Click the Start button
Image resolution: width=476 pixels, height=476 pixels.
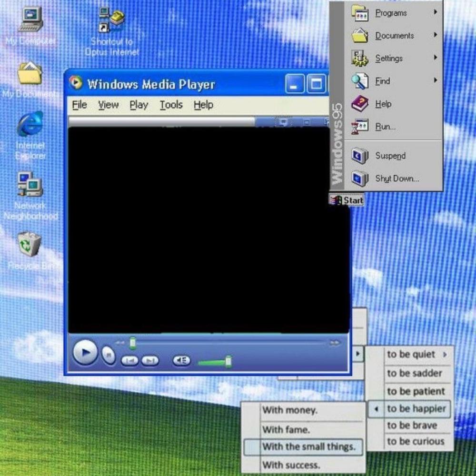(x=347, y=200)
